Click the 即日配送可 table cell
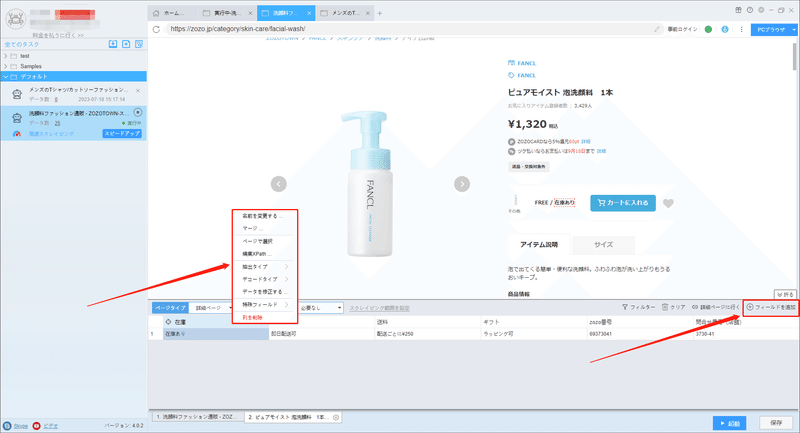The width and height of the screenshot is (800, 433). (322, 334)
